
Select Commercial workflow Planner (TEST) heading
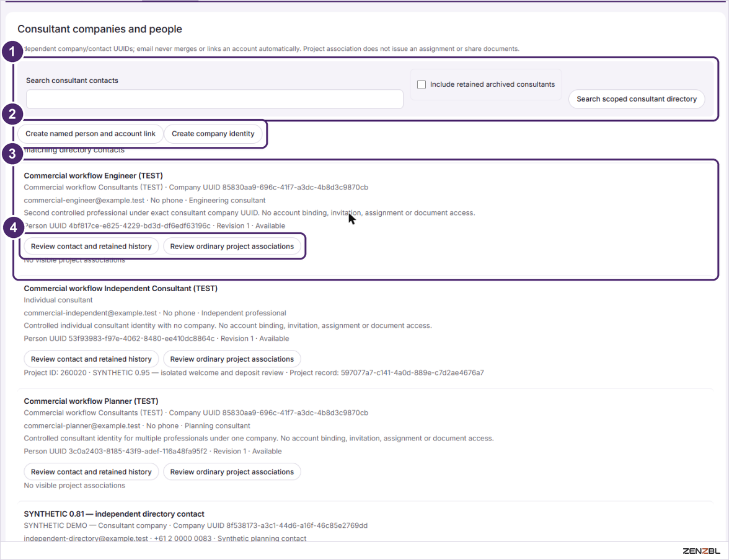click(91, 401)
